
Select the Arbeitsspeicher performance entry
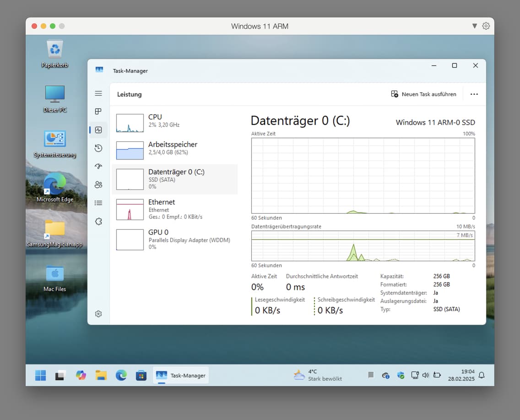[x=175, y=150]
